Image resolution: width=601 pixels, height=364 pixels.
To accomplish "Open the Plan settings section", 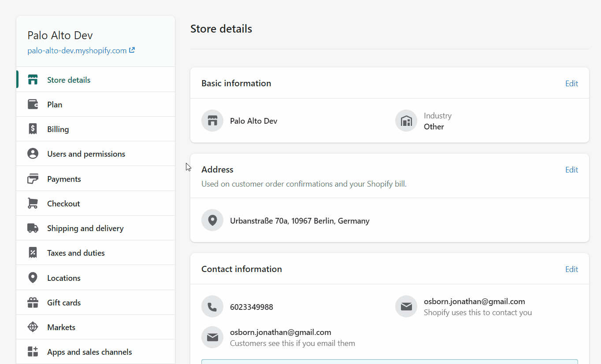I will [55, 104].
